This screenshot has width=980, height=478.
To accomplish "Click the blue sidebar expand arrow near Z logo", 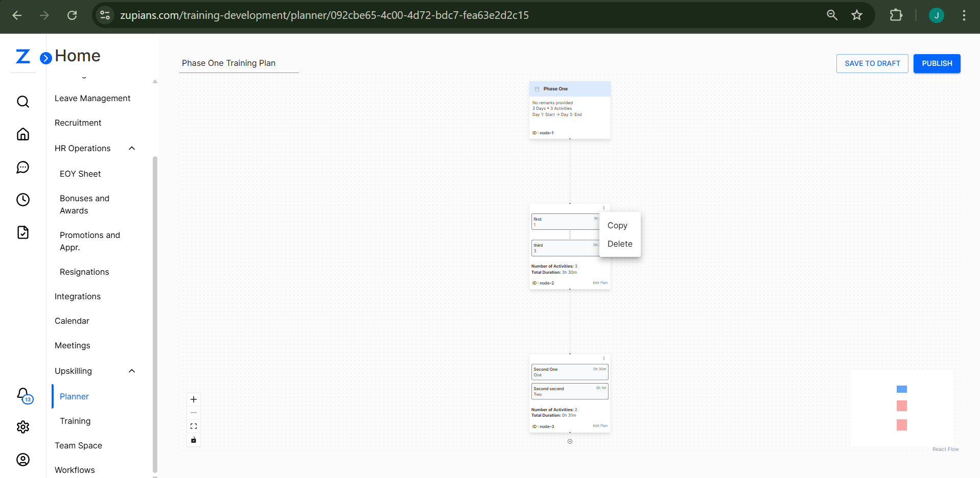I will (45, 58).
